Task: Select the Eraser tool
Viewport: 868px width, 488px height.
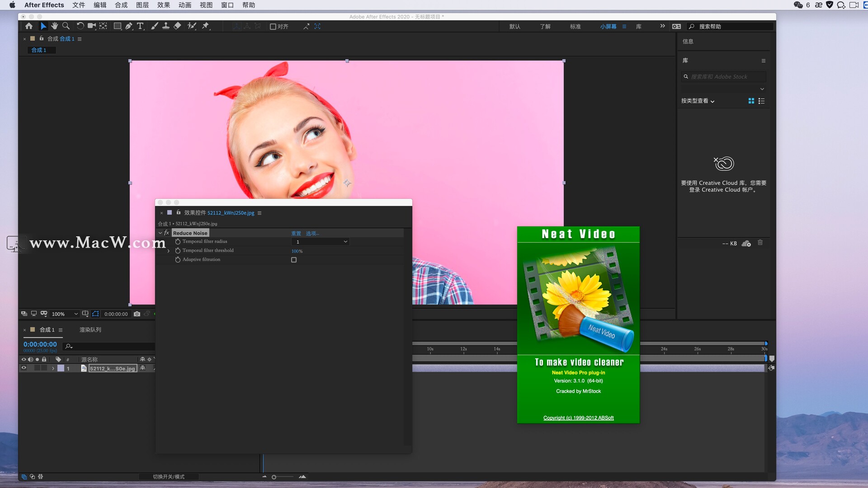Action: pos(177,26)
